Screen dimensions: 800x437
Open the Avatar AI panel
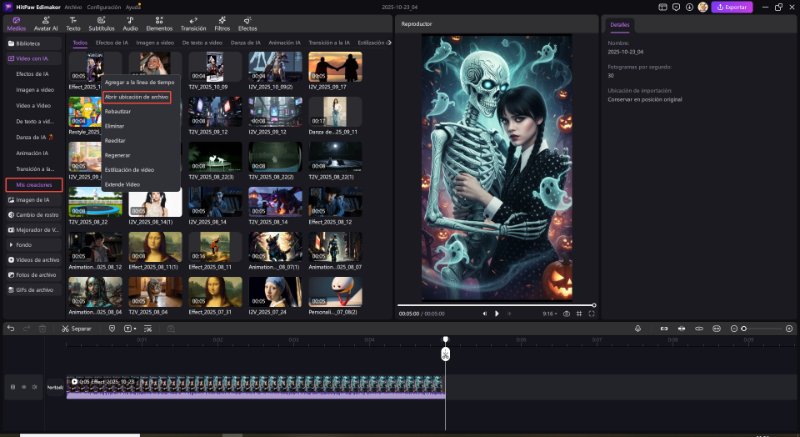pos(46,23)
